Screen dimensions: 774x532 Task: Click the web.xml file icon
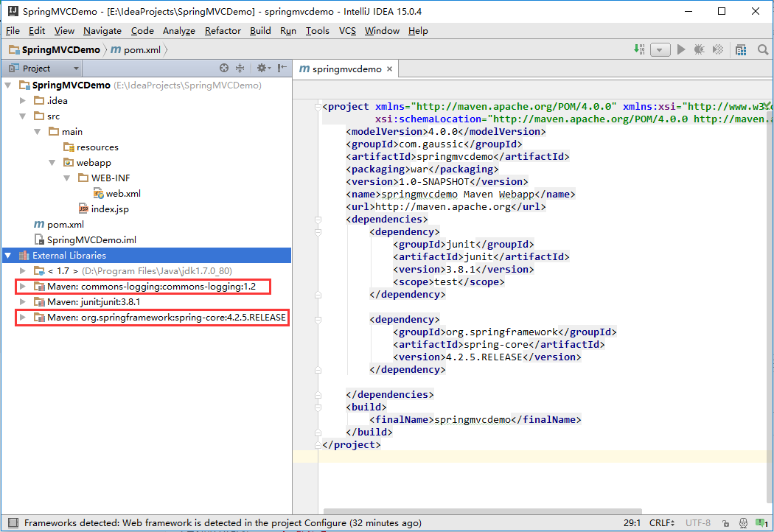(98, 194)
